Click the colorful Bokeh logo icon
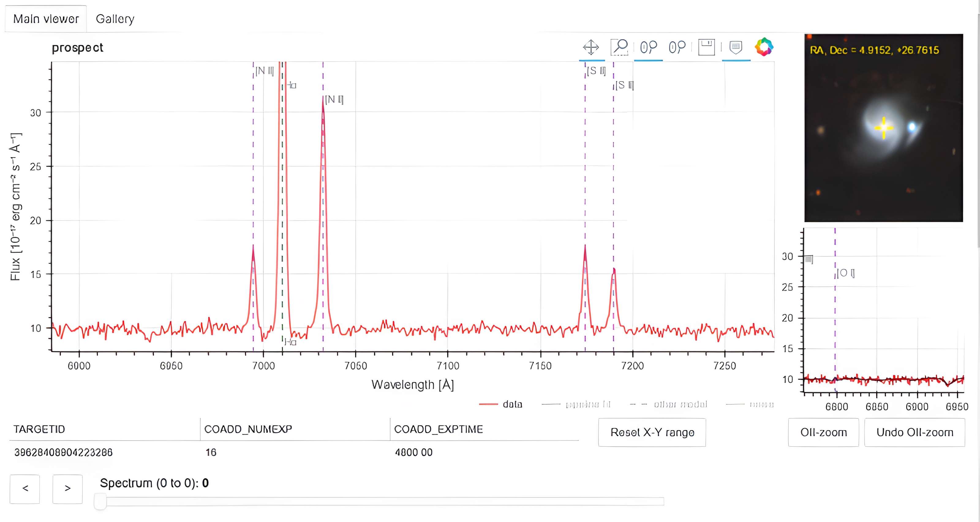The width and height of the screenshot is (980, 522). click(x=764, y=47)
